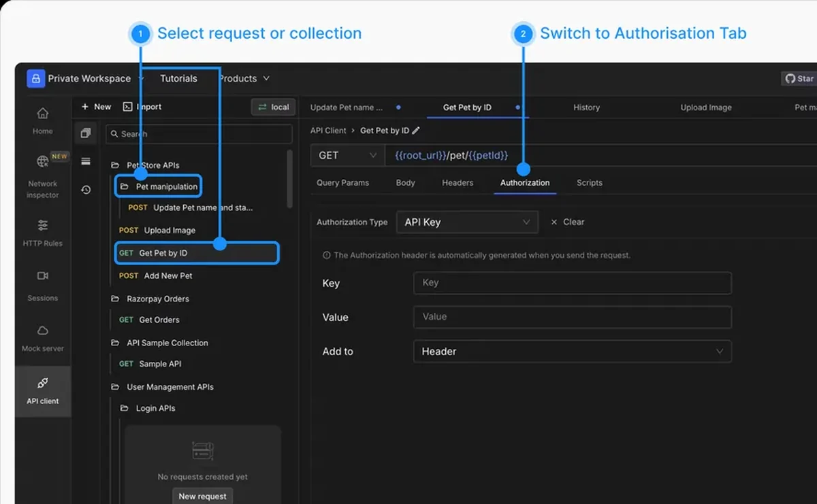Select API client in sidebar

coord(42,390)
